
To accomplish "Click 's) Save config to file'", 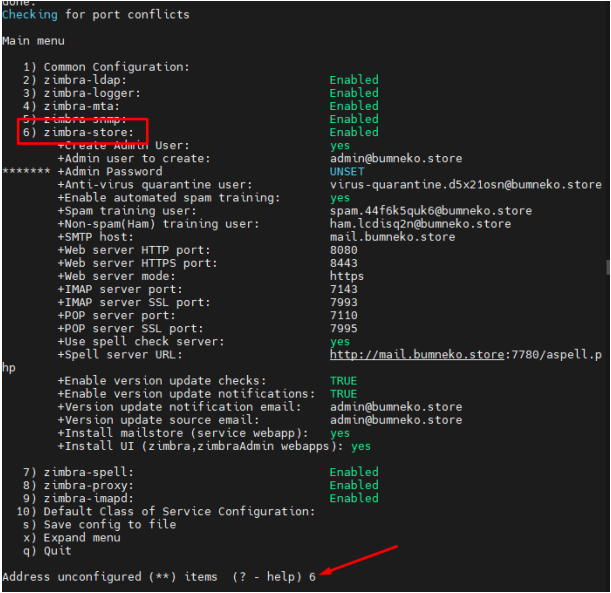I will 99,525.
